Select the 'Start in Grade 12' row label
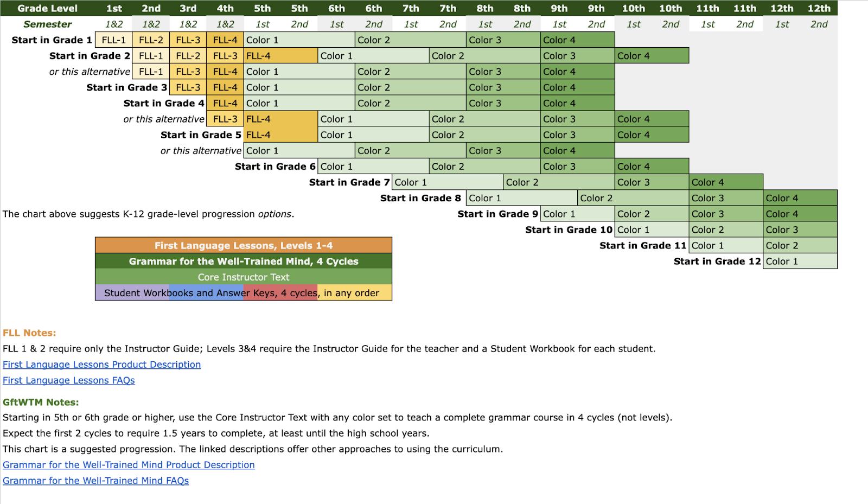 point(717,261)
